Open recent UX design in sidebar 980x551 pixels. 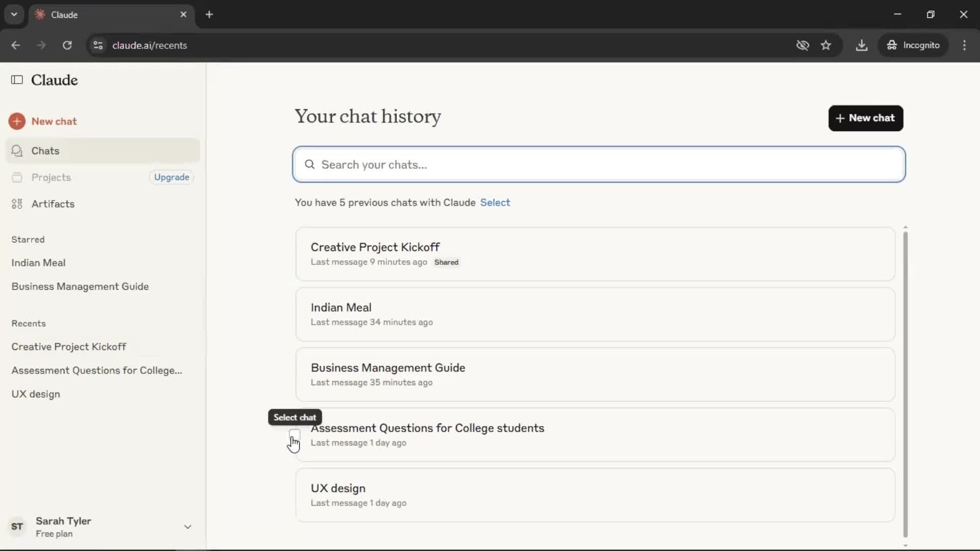36,394
